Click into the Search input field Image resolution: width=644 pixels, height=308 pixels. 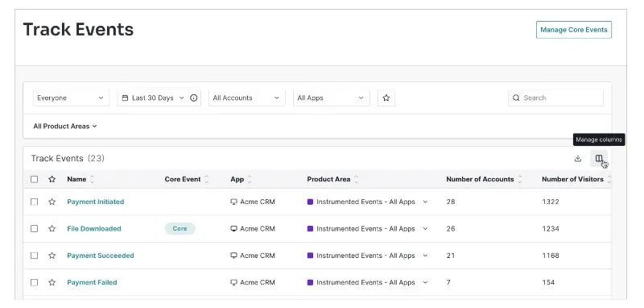[555, 98]
